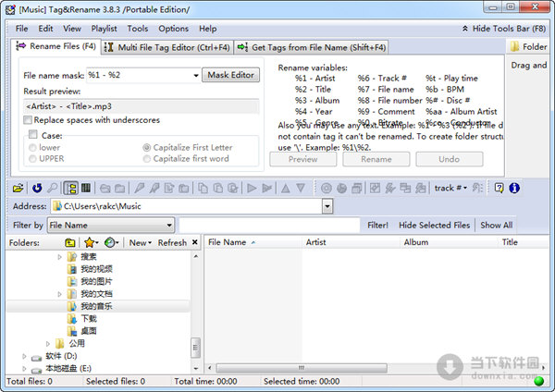Click the Show All button

[496, 226]
